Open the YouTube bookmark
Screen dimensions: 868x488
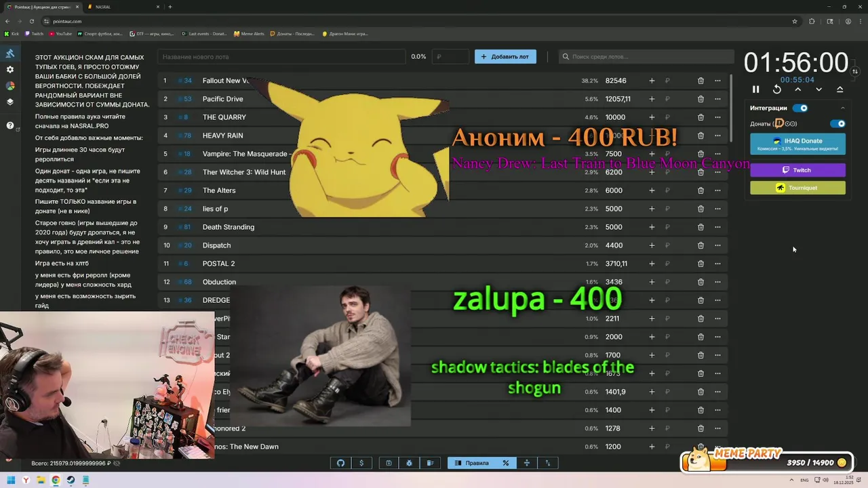pos(60,34)
